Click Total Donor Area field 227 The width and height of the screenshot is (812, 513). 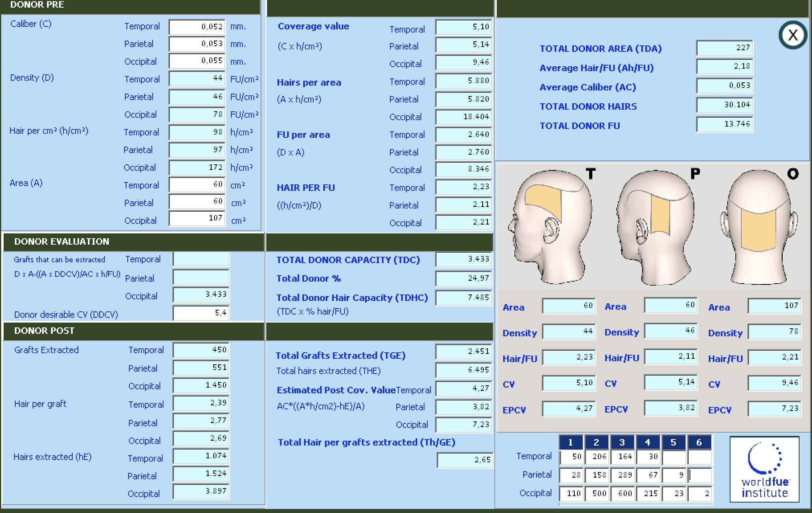[724, 48]
